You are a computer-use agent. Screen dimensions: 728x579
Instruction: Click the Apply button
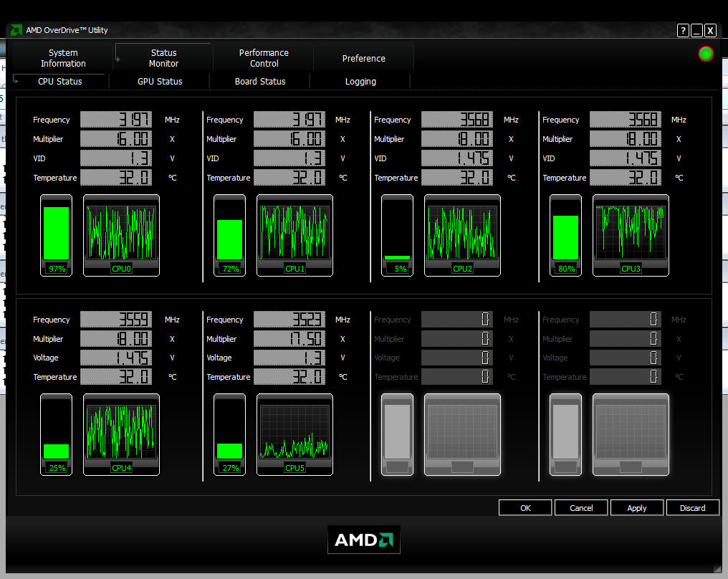tap(636, 508)
